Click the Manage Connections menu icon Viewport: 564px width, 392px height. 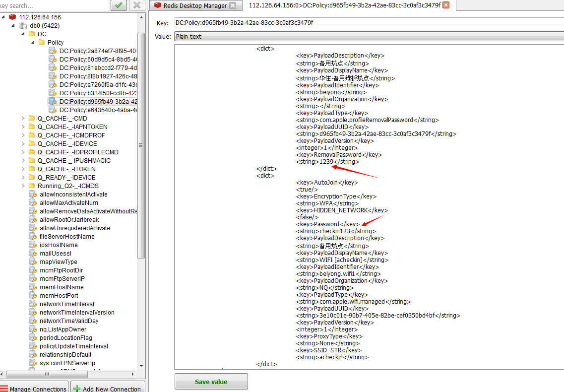(4, 389)
